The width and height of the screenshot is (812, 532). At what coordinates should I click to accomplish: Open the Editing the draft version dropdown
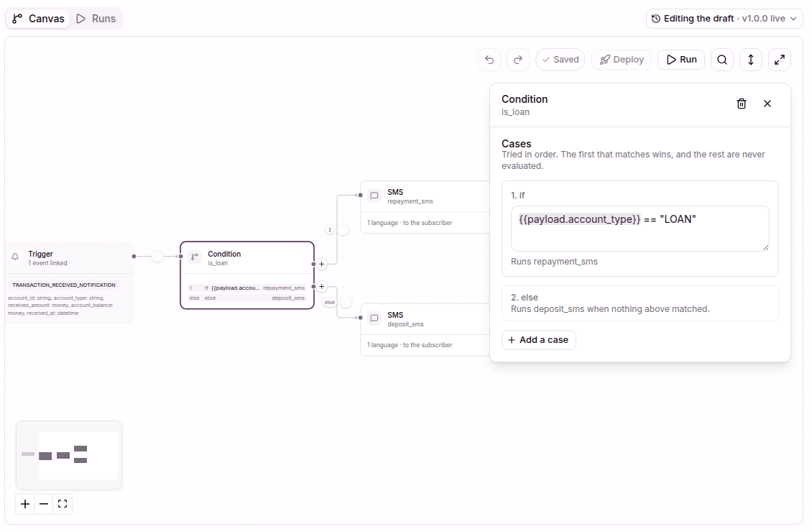coord(724,19)
